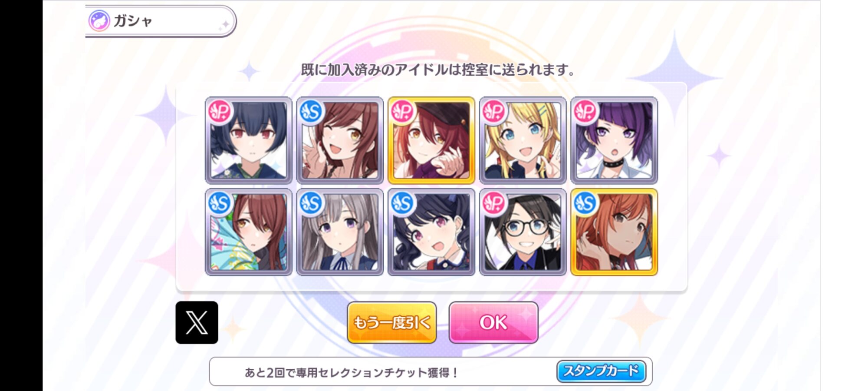Open the スタンプカード button
The image size is (868, 391).
(x=601, y=371)
